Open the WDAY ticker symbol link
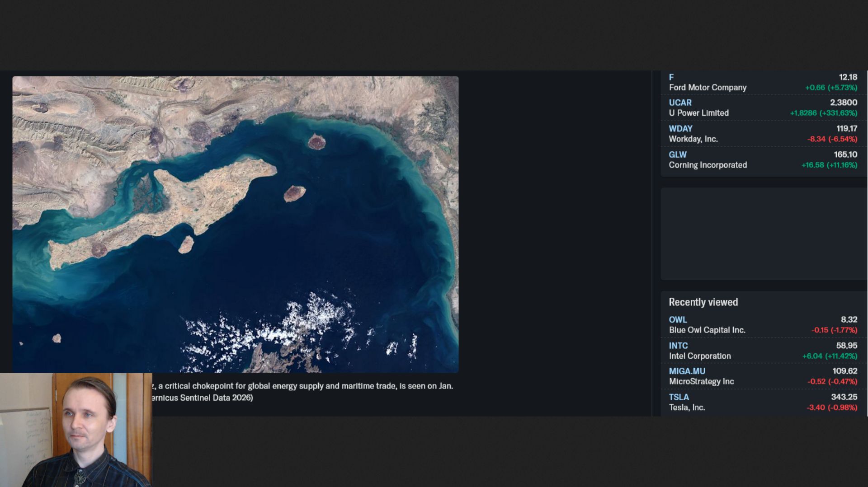The image size is (868, 487). tap(680, 129)
